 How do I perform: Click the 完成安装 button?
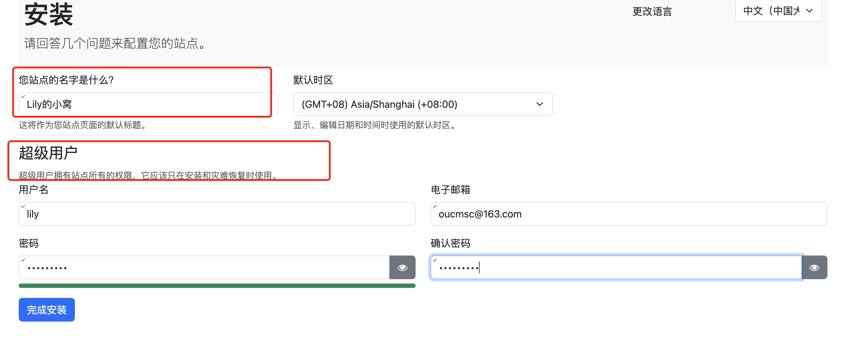click(46, 309)
